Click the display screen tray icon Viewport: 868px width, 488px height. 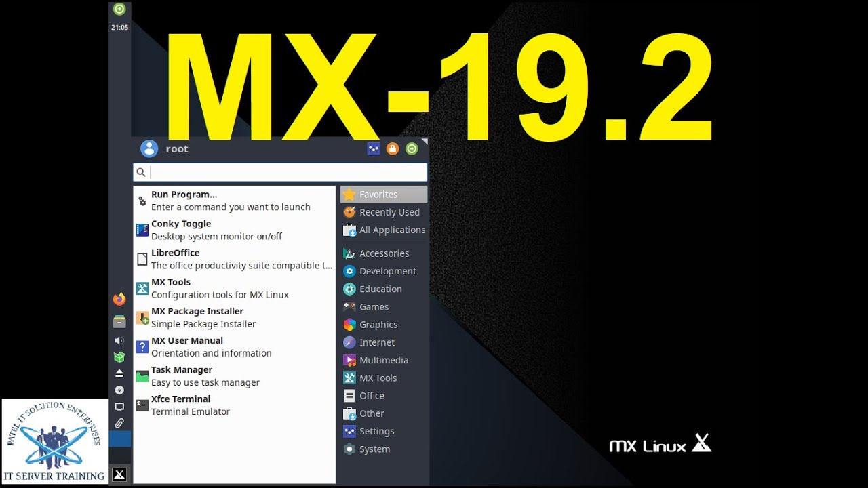point(119,407)
